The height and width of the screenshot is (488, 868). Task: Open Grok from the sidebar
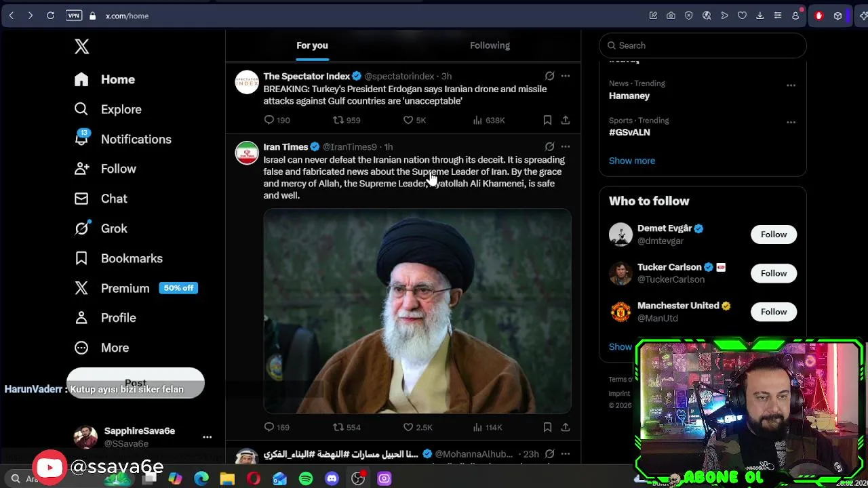click(x=101, y=228)
